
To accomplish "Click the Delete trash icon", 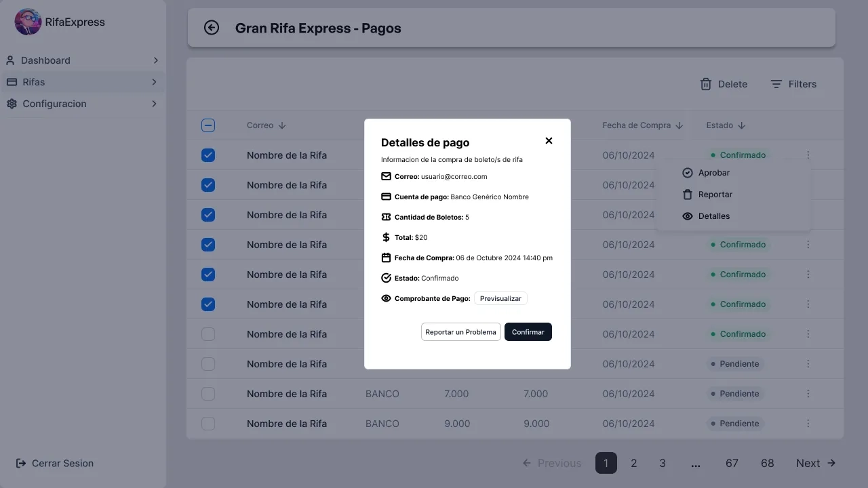I will click(705, 84).
